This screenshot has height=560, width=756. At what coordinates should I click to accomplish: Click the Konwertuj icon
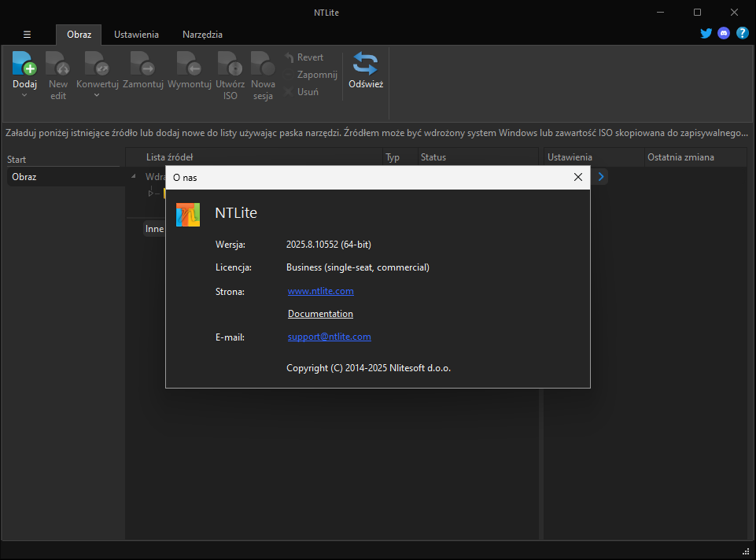(97, 64)
